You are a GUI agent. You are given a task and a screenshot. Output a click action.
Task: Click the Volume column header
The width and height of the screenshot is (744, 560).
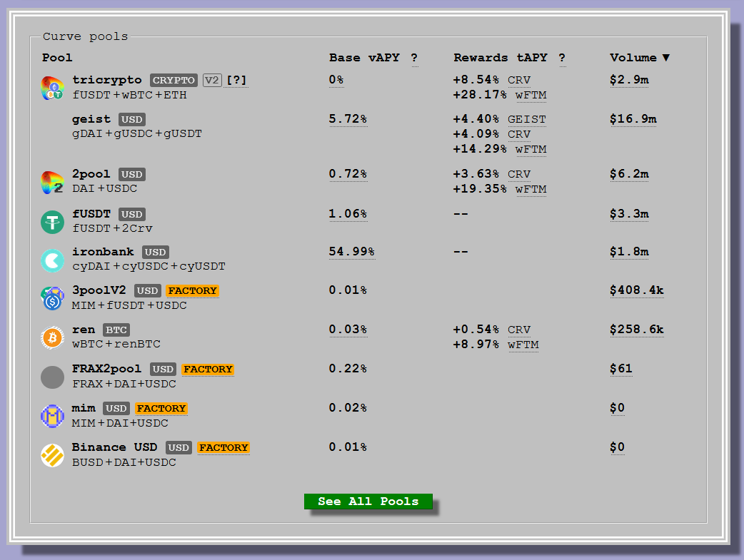[x=633, y=58]
